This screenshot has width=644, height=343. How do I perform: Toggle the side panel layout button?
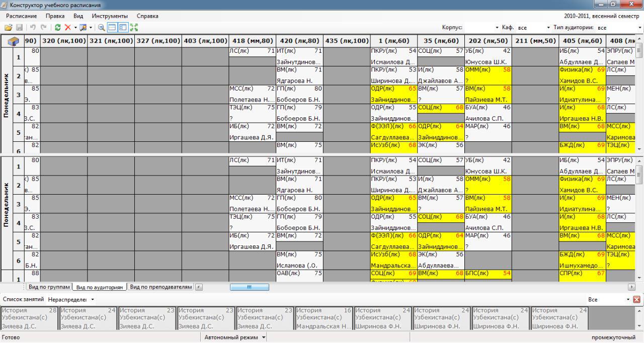123,27
